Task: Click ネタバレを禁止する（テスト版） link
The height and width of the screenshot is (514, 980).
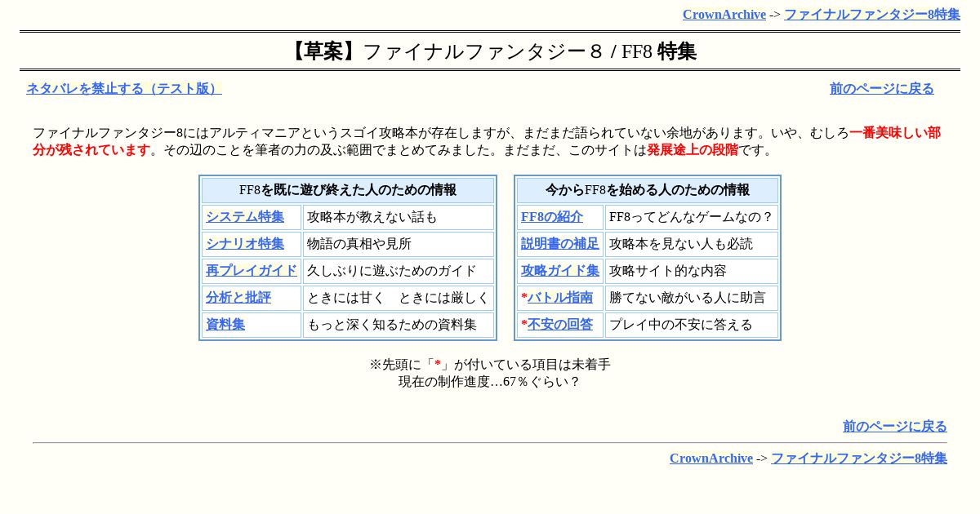Action: pos(124,89)
